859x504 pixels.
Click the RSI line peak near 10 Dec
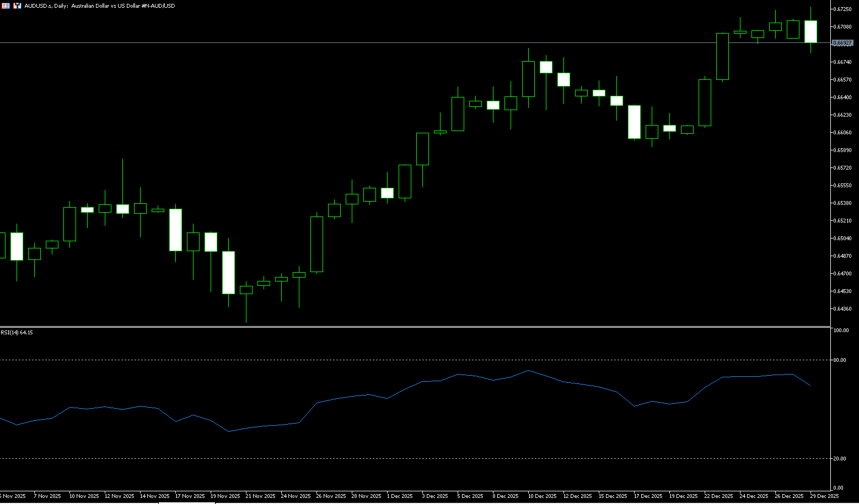tap(528, 370)
